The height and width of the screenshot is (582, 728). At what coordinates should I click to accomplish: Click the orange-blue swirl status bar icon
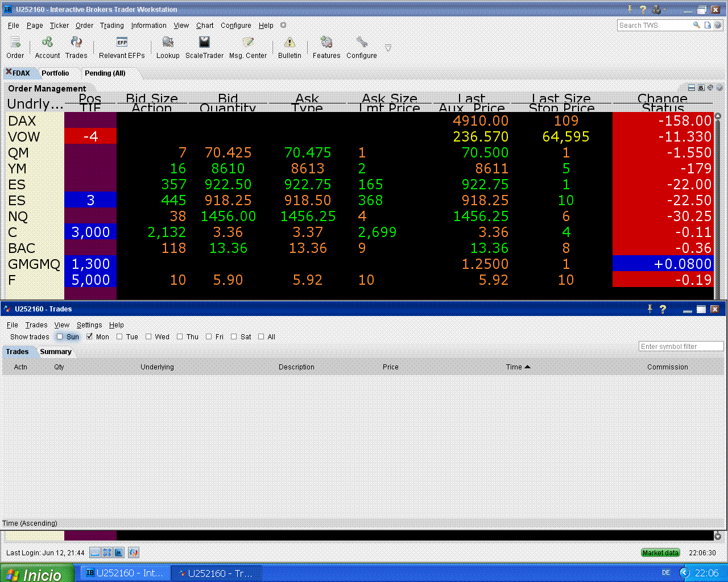[134, 552]
